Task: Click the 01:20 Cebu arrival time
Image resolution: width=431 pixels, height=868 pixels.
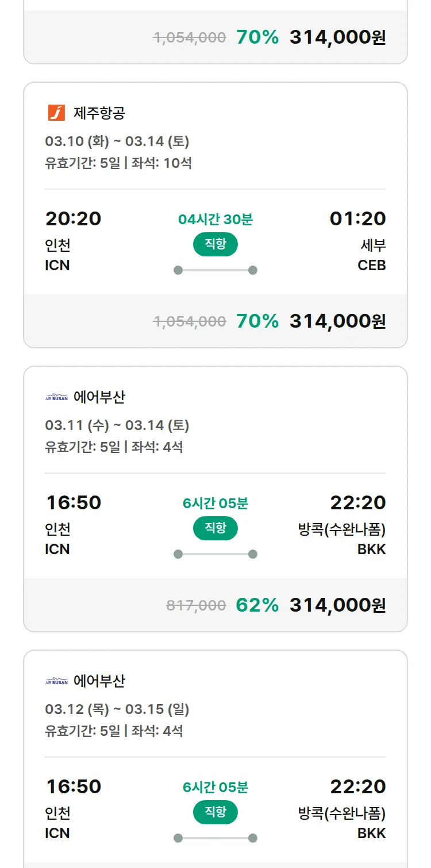Action: 357,218
